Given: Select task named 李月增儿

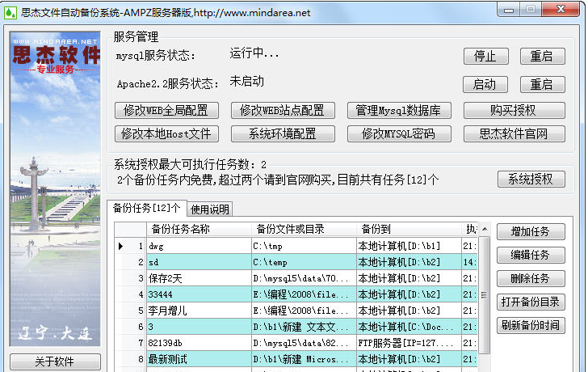Looking at the screenshot, I should 199,311.
